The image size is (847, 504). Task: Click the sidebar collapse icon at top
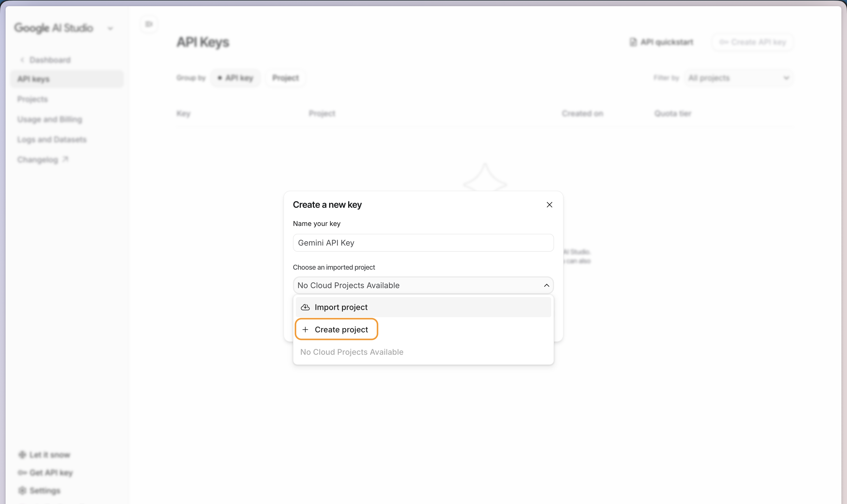(x=149, y=24)
